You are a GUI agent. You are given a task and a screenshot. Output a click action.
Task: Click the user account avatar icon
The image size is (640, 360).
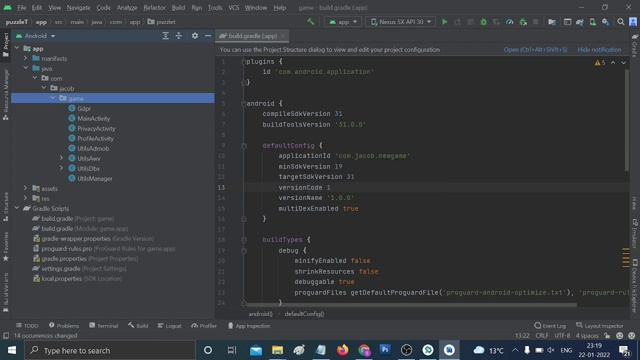point(633,22)
